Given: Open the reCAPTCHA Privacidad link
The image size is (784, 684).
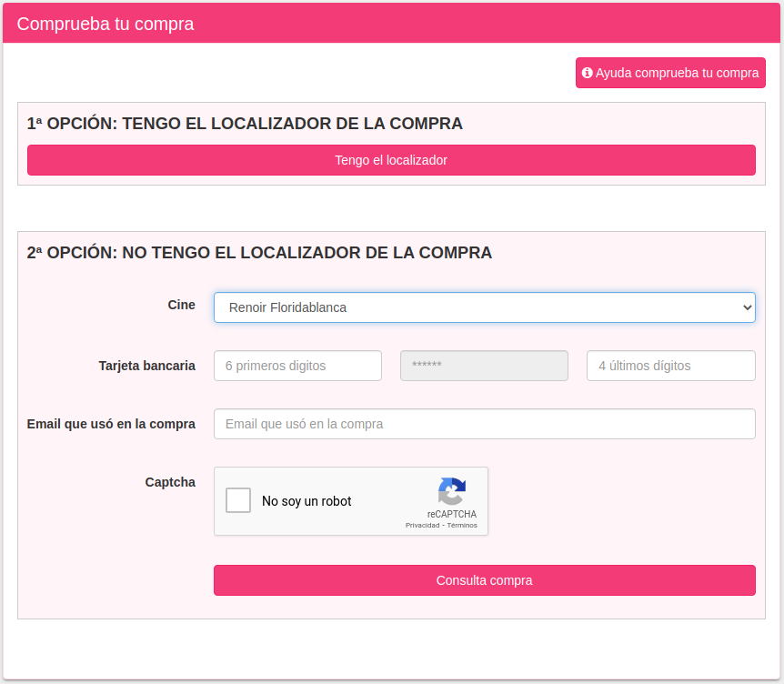Looking at the screenshot, I should (x=422, y=525).
